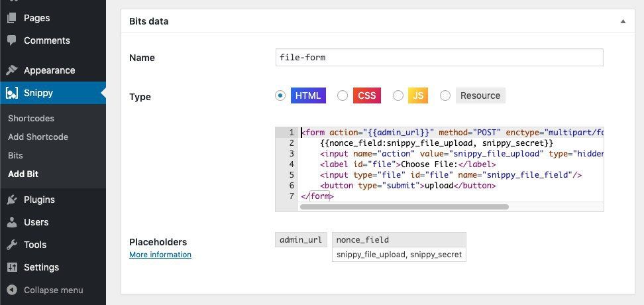Click the gray Resource type label
This screenshot has width=644, height=305.
coord(480,95)
